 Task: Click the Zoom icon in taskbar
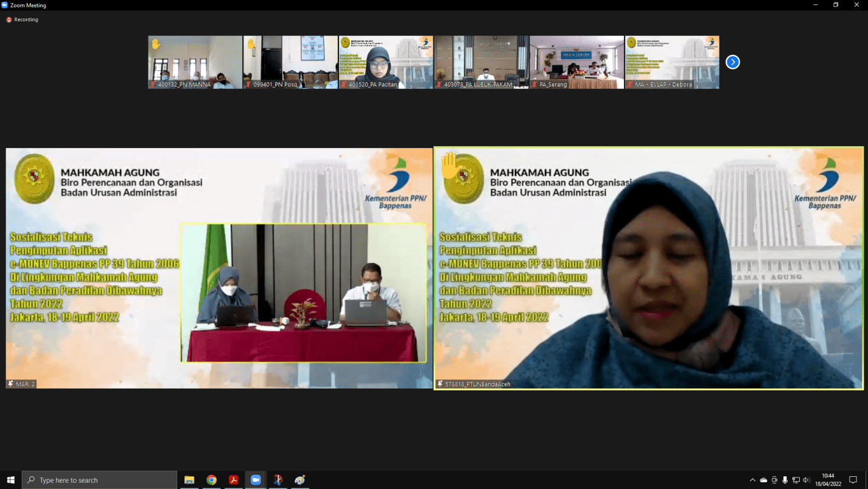[256, 480]
